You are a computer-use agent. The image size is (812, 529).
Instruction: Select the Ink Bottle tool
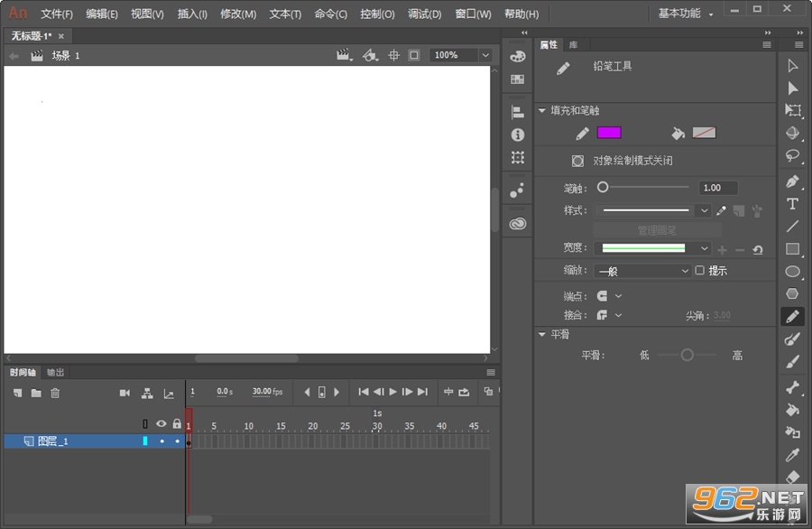pos(792,432)
